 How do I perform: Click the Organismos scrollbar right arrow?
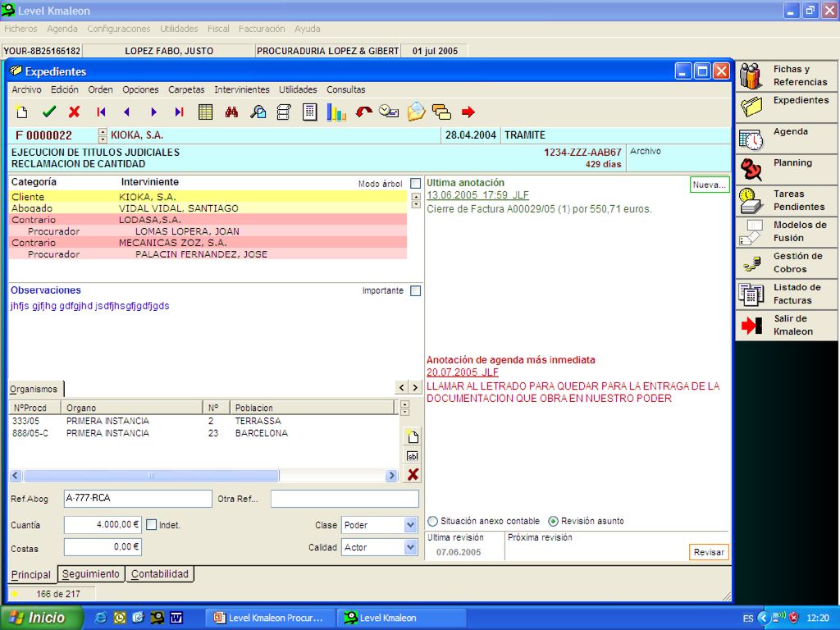tap(391, 475)
